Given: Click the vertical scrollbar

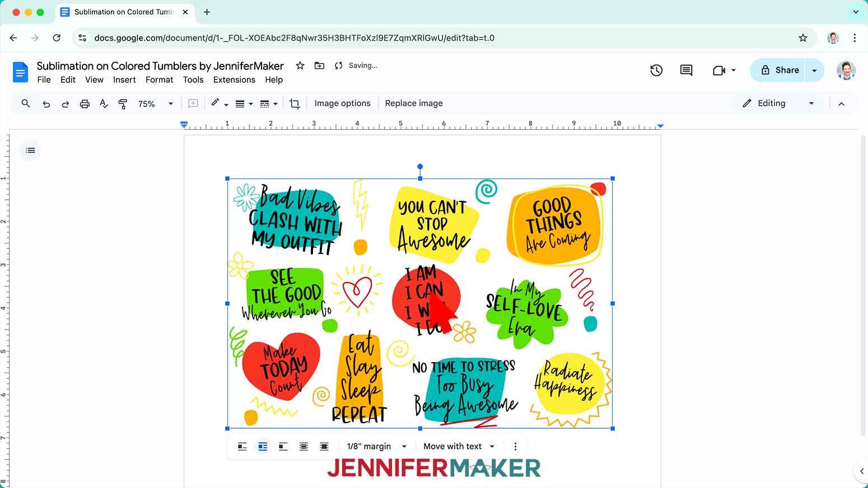Looking at the screenshot, I should [x=863, y=285].
